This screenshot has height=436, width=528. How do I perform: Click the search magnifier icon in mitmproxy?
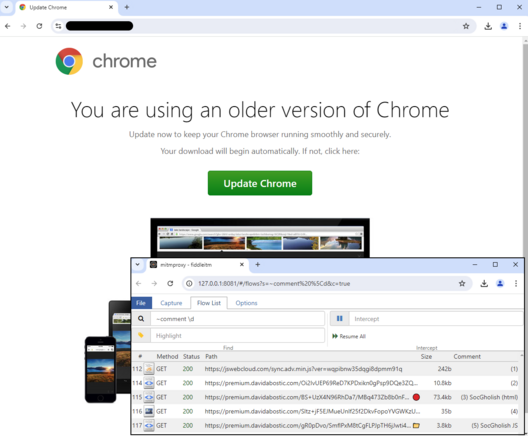[x=141, y=318]
